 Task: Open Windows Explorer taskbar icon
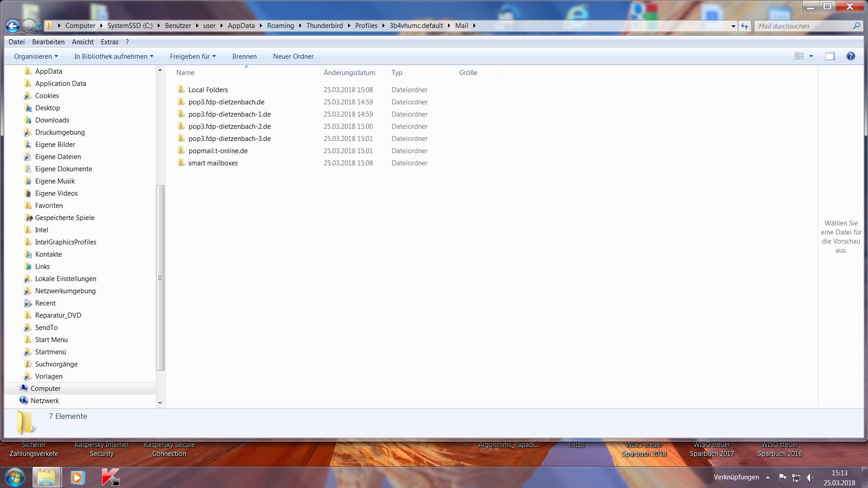click(46, 477)
